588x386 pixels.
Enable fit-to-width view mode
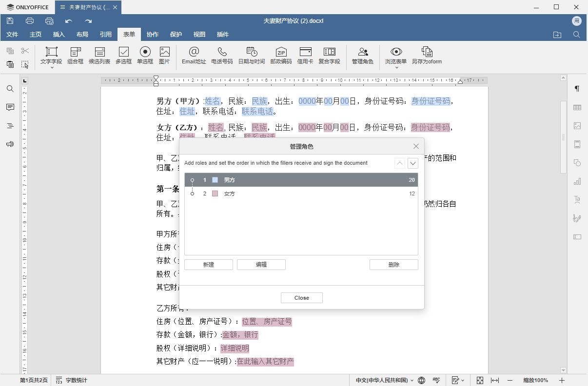point(495,380)
